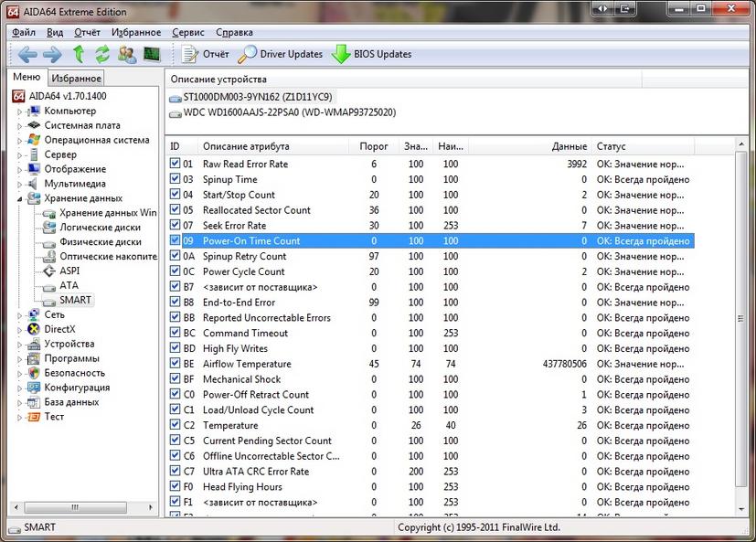
Task: Click the attribute list scroll-down arrow
Action: click(x=741, y=510)
